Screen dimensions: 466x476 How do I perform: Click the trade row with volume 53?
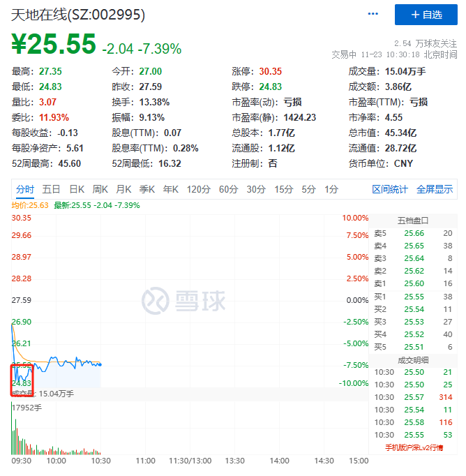click(413, 435)
